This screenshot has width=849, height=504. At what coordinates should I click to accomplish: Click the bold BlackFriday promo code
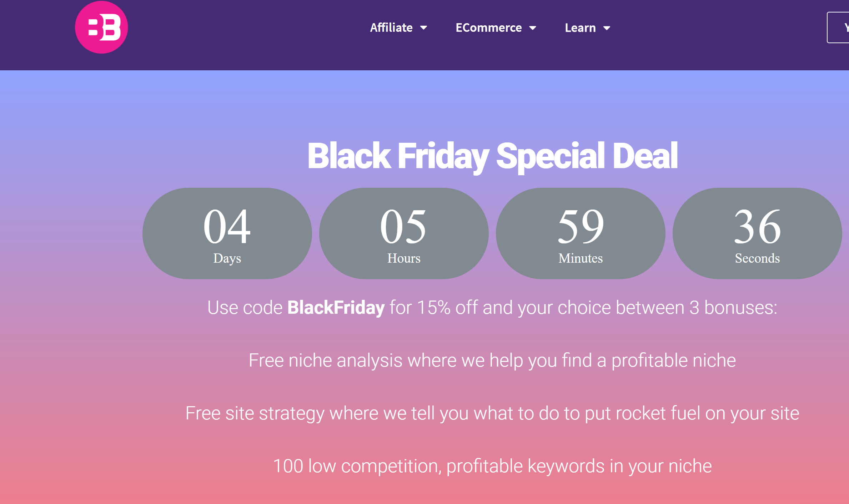point(336,308)
